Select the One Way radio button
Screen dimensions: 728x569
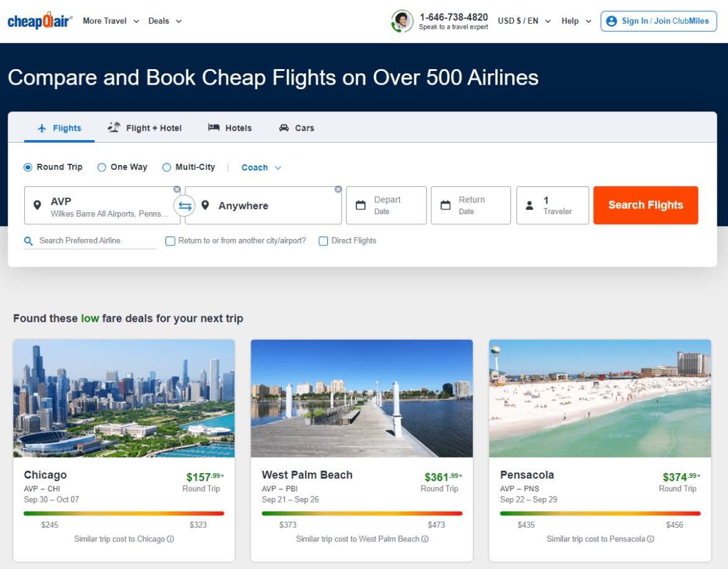[101, 167]
